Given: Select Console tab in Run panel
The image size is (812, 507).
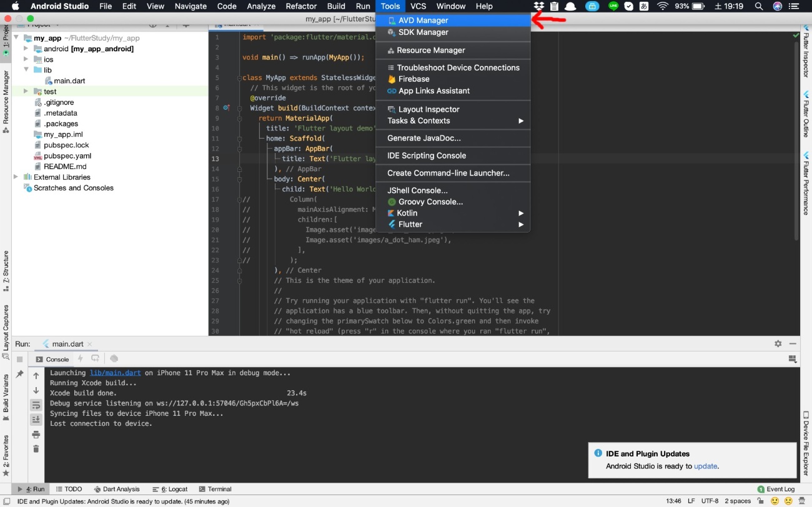Looking at the screenshot, I should (52, 359).
